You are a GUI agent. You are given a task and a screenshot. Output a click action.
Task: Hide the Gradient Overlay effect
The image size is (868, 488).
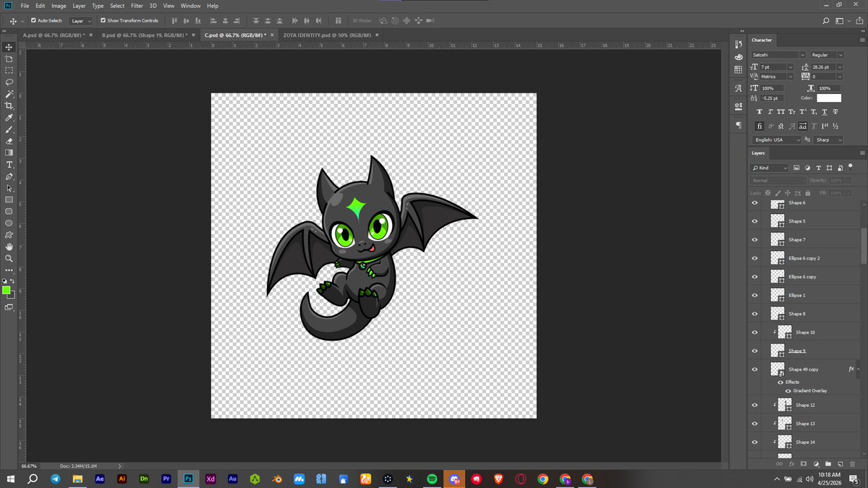coord(788,390)
